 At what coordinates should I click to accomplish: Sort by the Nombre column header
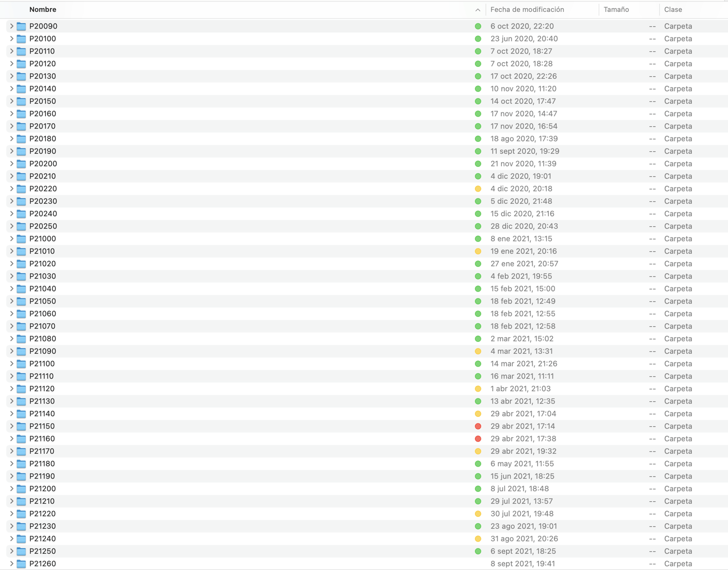[43, 9]
